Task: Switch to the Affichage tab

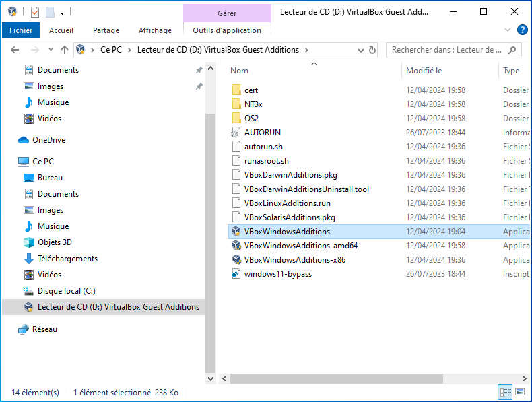Action: 155,30
